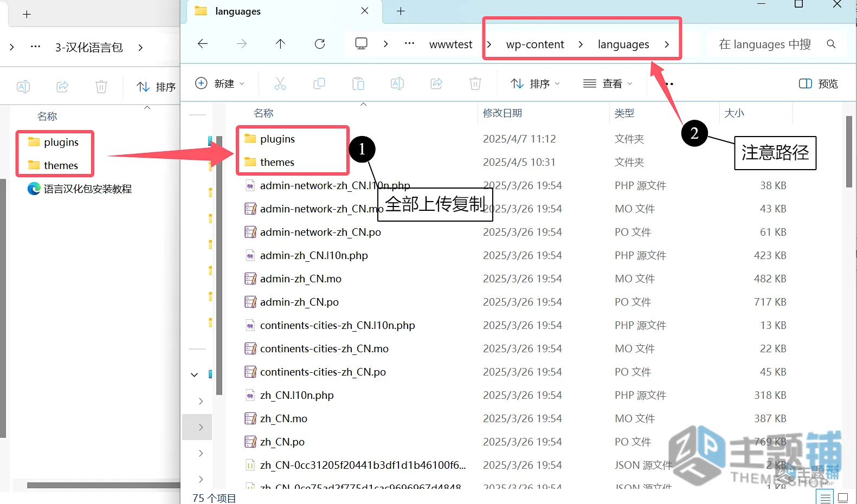857x504 pixels.
Task: Click Share icon in the left window toolbar
Action: tap(62, 87)
